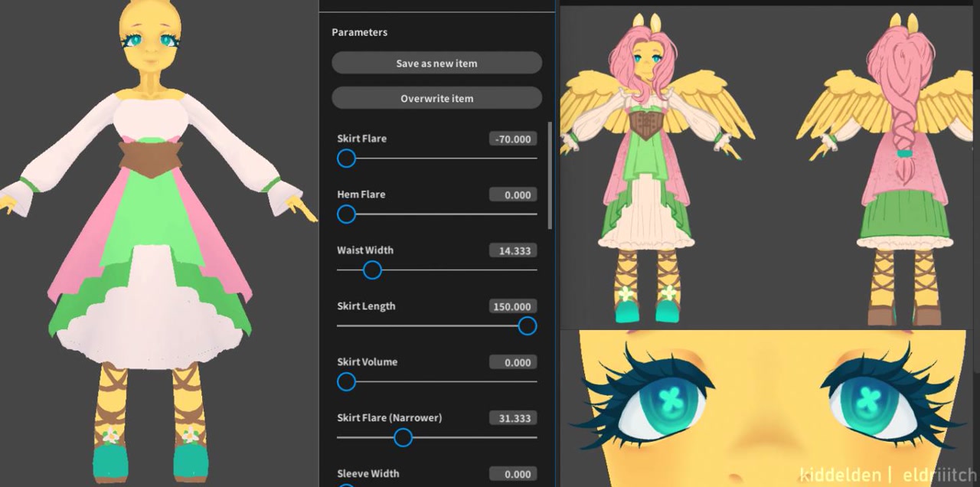Screen dimensions: 980x487
Task: Select the Skirt Length slider handle
Action: (527, 326)
